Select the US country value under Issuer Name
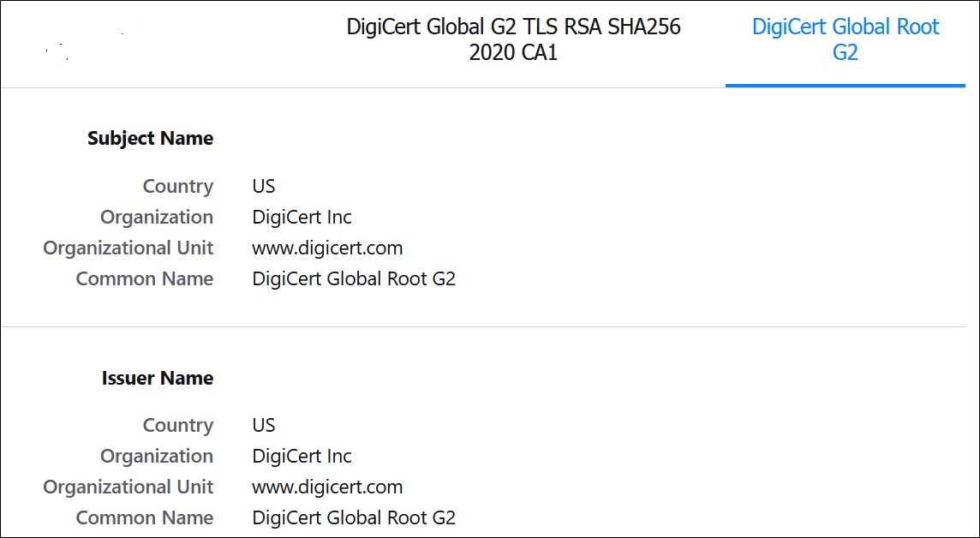This screenshot has width=980, height=538. click(263, 425)
